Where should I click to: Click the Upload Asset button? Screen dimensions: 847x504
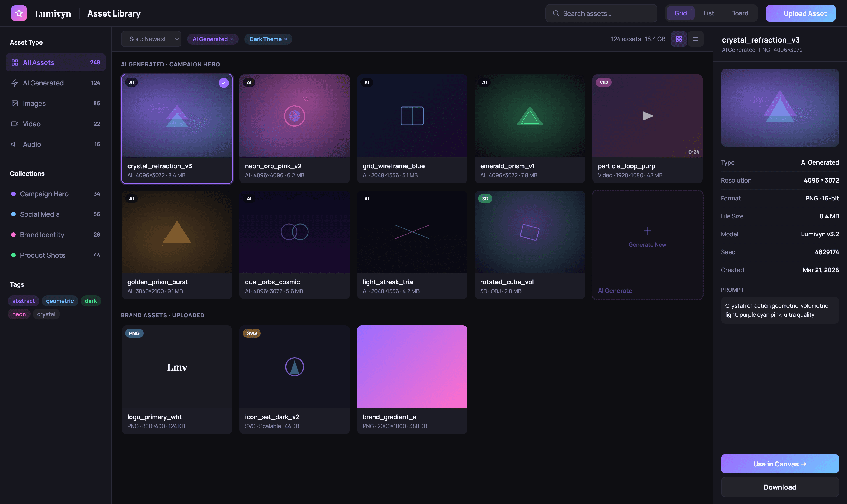coord(800,13)
